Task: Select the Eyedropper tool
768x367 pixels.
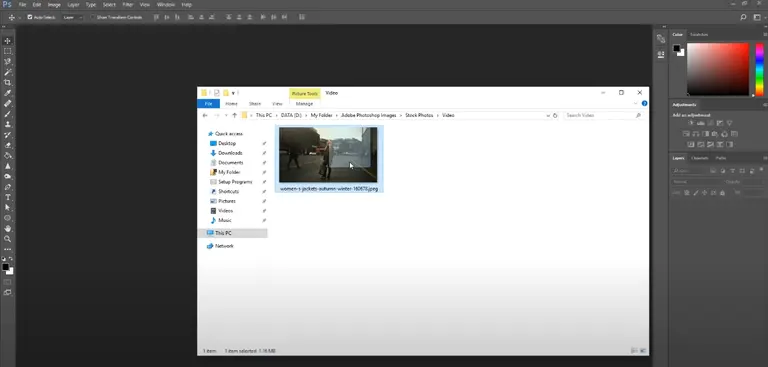Action: (7, 93)
